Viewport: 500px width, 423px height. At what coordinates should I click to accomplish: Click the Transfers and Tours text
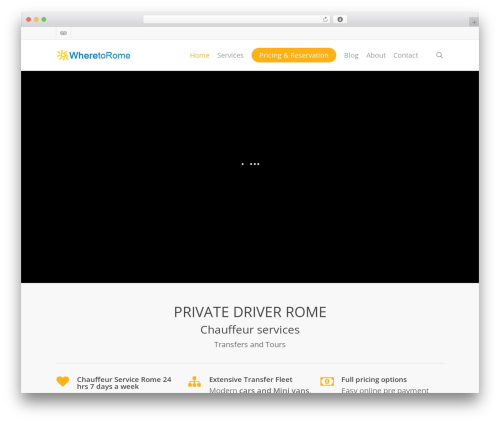coord(250,344)
